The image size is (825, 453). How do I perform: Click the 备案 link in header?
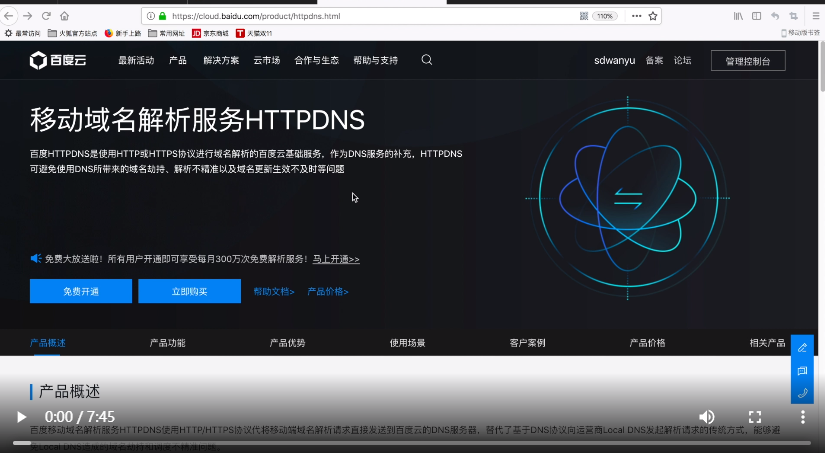click(655, 61)
